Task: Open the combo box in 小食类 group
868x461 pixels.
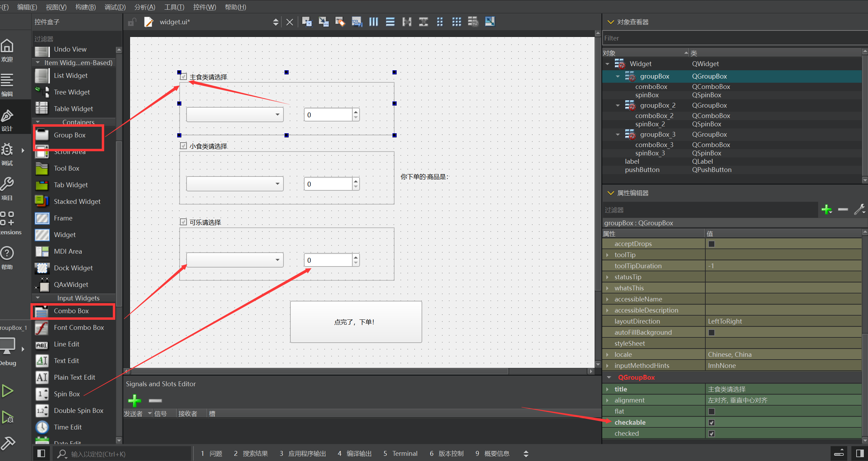Action: click(x=235, y=184)
